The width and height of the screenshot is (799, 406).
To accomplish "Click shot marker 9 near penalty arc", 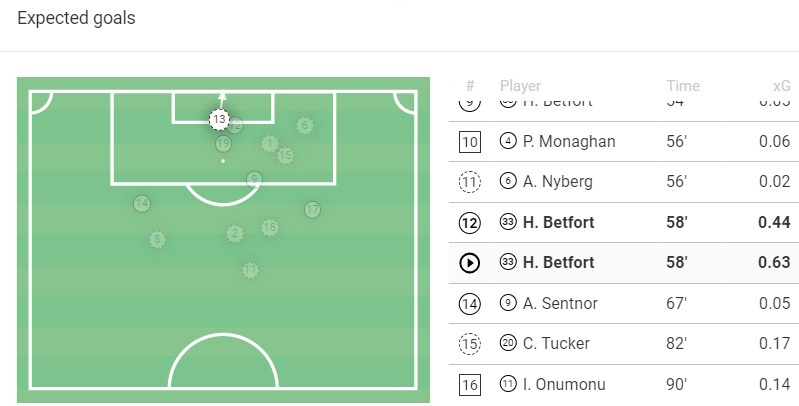I will point(254,179).
